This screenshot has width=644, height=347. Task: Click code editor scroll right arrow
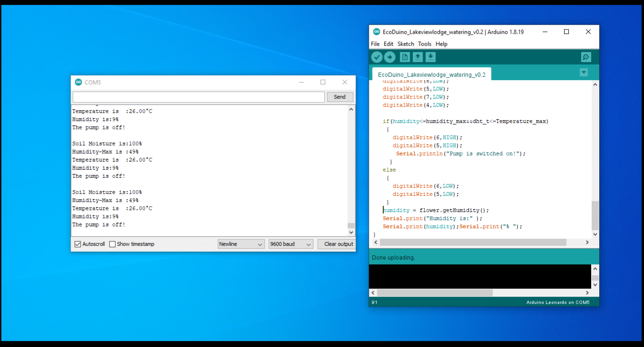pos(587,242)
